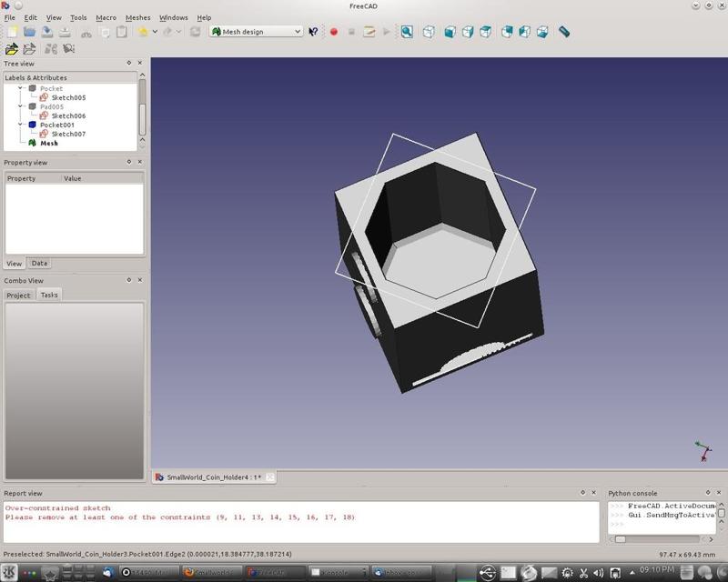The width and height of the screenshot is (728, 582).
Task: Open the Mesh design workbench dropdown
Action: point(256,32)
